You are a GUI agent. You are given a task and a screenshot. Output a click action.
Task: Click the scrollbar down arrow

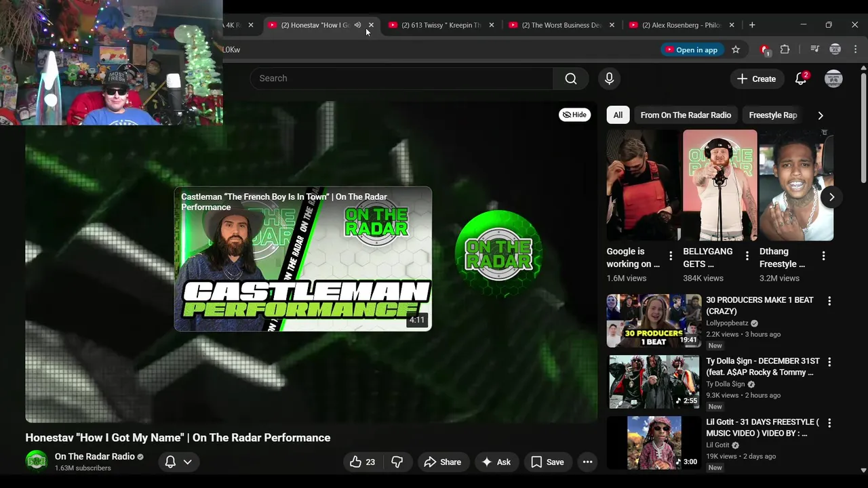[x=863, y=470]
